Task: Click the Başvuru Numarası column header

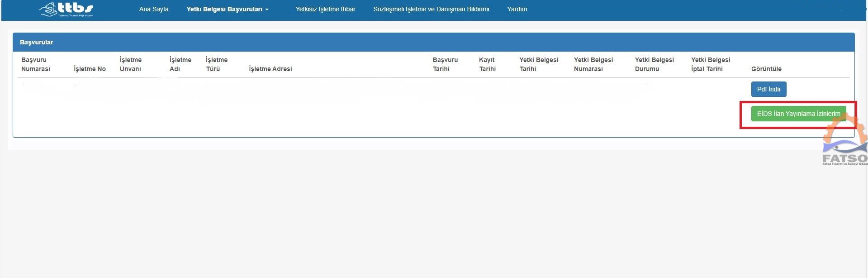Action: point(36,64)
